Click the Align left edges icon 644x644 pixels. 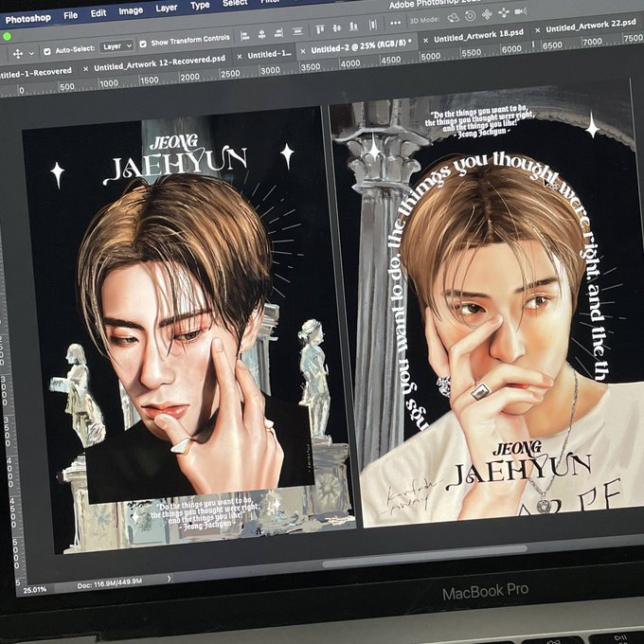point(244,36)
